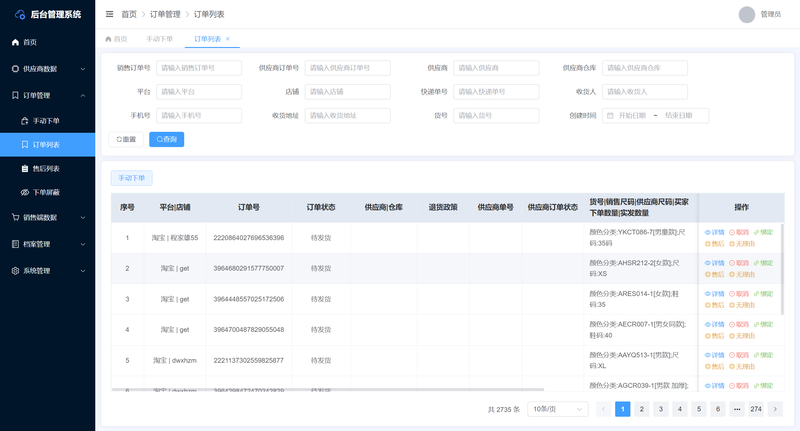Screen dimensions: 800x431
Task: Click the 供应商订单号 input field
Action: 347,68
